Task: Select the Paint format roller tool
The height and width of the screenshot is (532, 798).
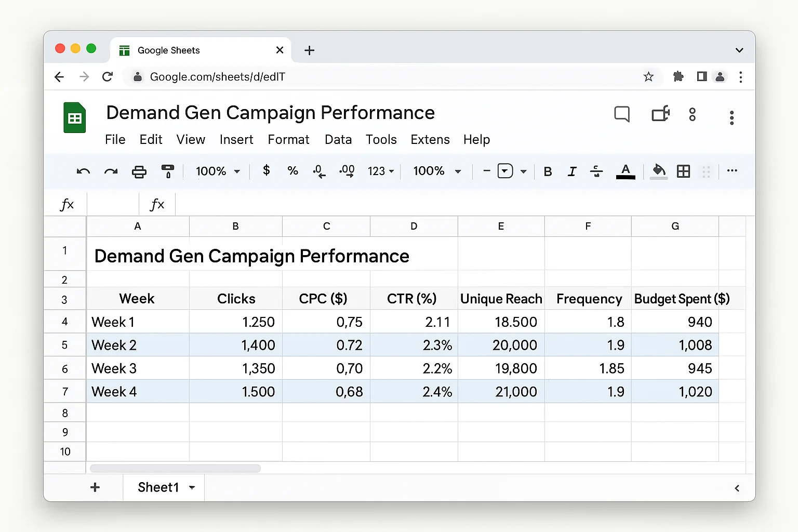Action: click(x=168, y=171)
